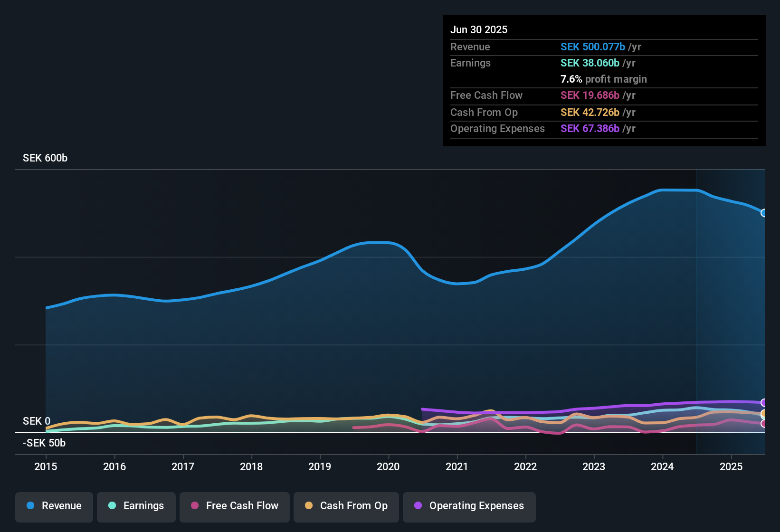Screen dimensions: 780x532
Task: Click the blue Revenue legend dot
Action: [x=30, y=506]
